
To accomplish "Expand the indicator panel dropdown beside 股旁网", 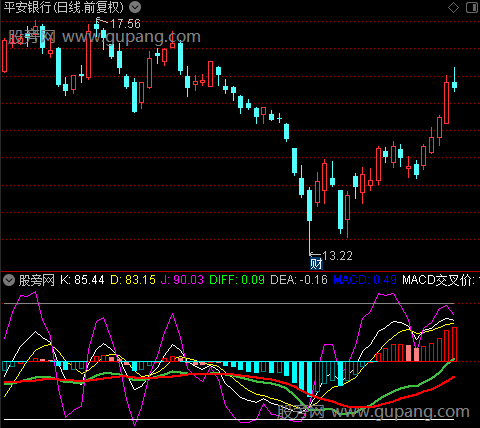I will click(9, 280).
